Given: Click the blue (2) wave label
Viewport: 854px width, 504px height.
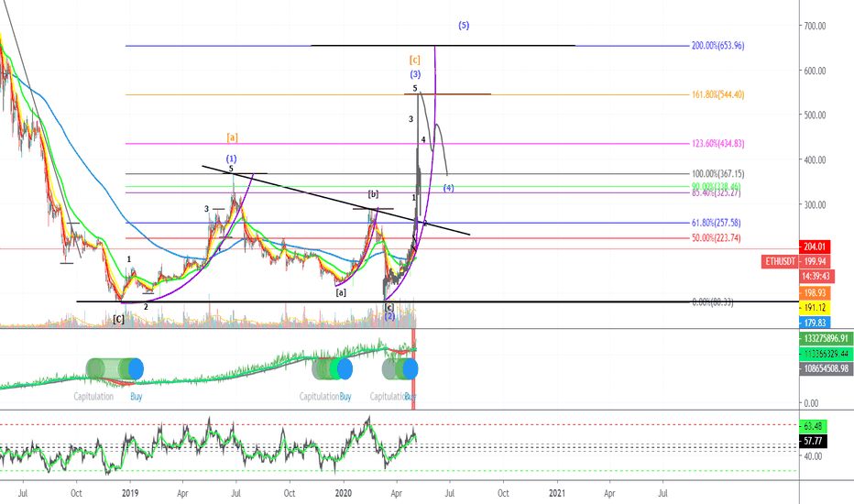Looking at the screenshot, I should pyautogui.click(x=389, y=316).
